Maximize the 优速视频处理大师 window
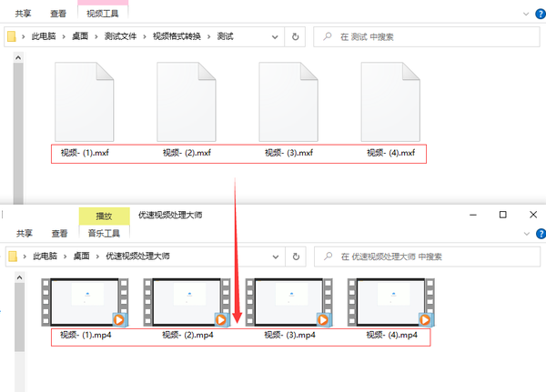Viewport: 546px width, 392px height. tap(503, 215)
